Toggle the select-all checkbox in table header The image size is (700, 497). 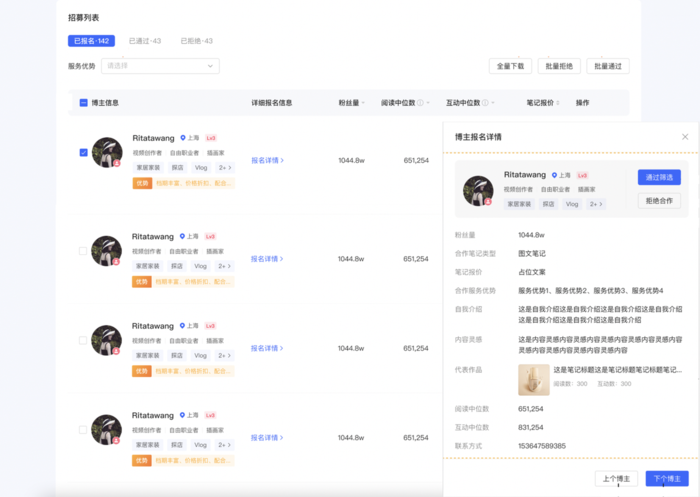click(83, 103)
